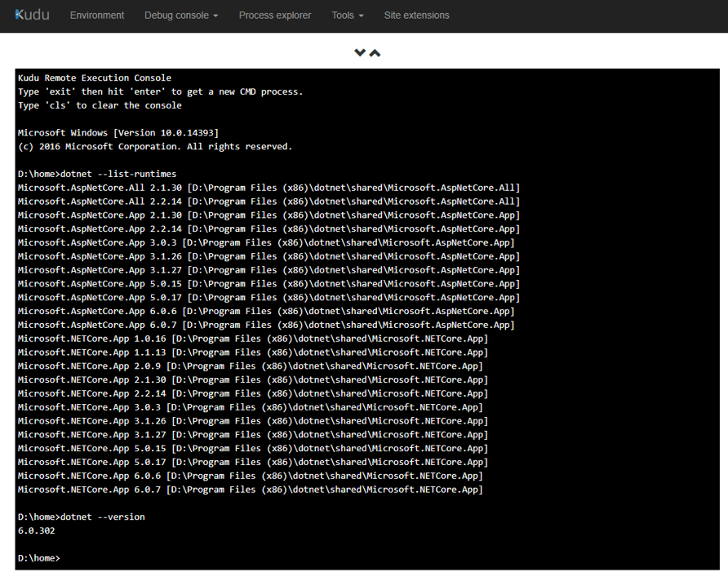Viewport: 728px width, 581px height.
Task: Click 'Microsoft Windows [Version 10.0.14393]' line
Action: pos(118,133)
